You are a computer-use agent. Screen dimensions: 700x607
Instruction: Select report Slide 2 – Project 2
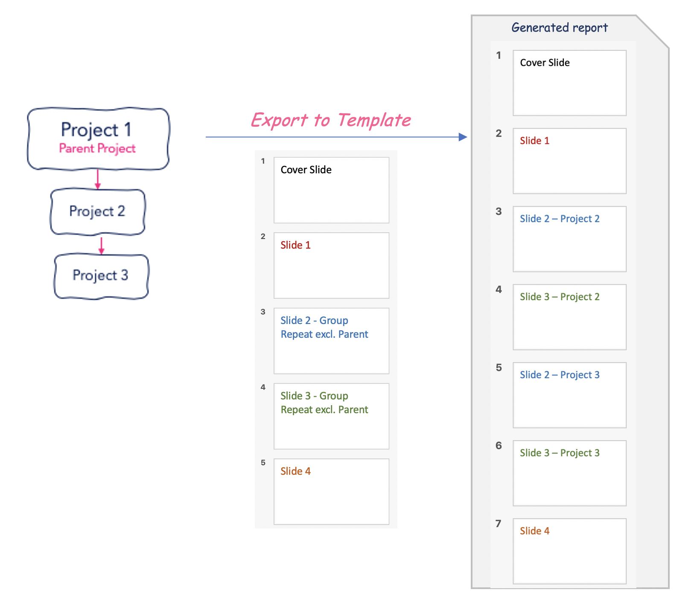pos(569,239)
